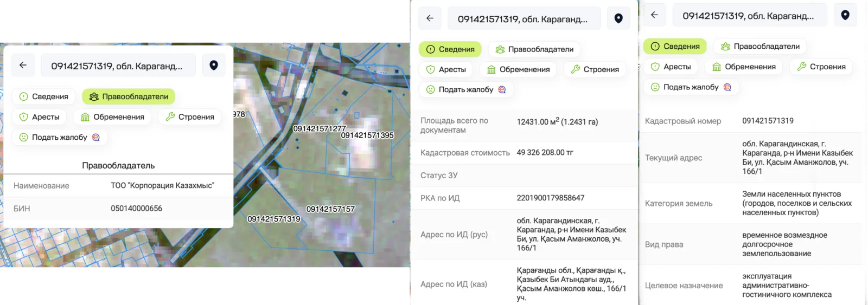Screen dimensions: 868x305
Task: Click cadastral number value 091421571319 in right panel
Action: tap(768, 120)
